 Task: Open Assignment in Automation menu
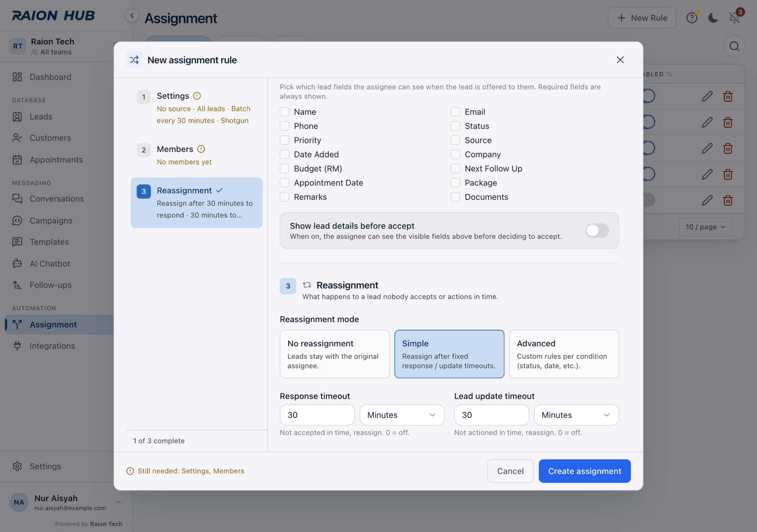click(59, 325)
